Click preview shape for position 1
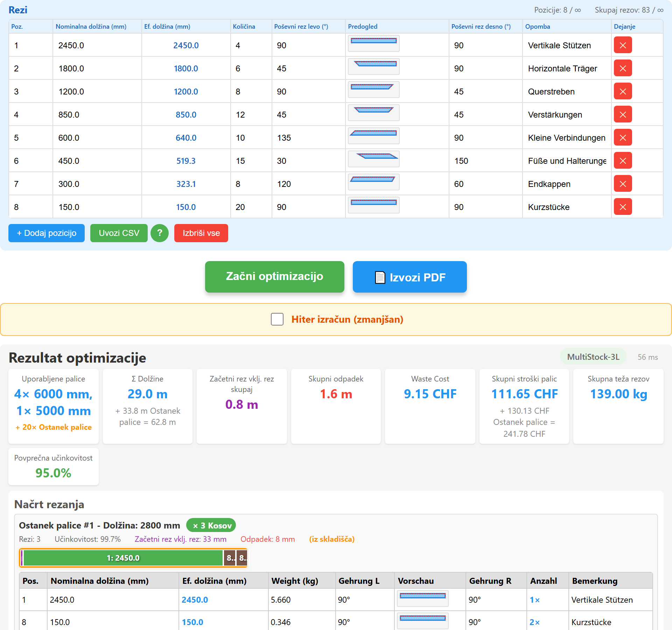672x630 pixels. click(x=373, y=43)
